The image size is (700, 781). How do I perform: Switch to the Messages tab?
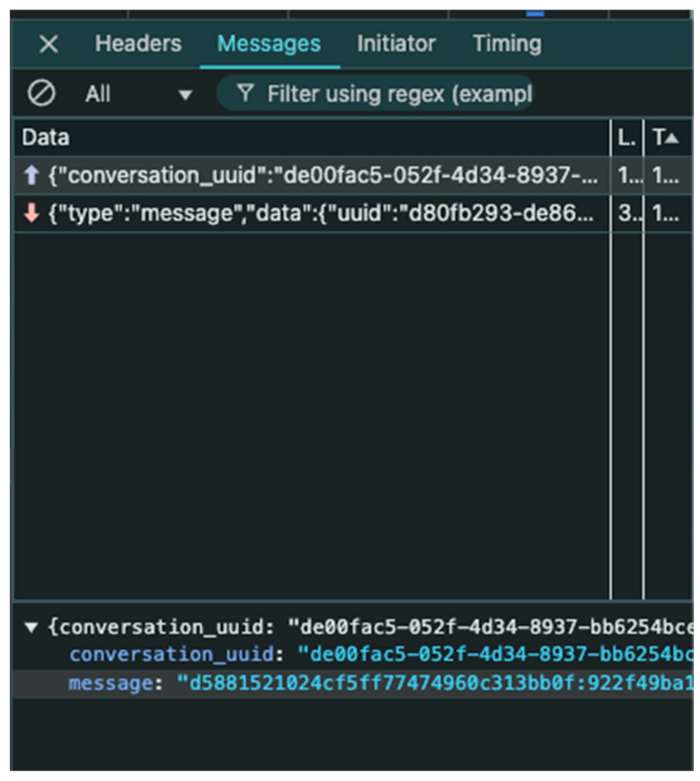[x=269, y=43]
